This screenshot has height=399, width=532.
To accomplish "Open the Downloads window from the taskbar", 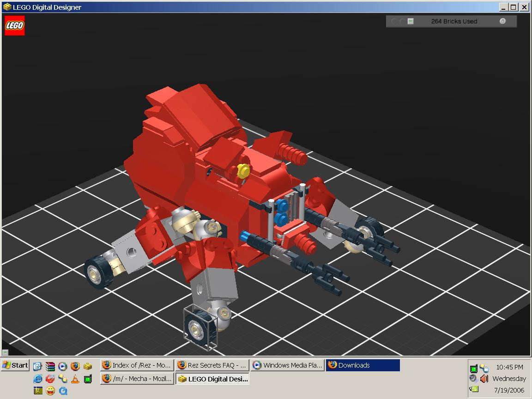I will [x=363, y=365].
